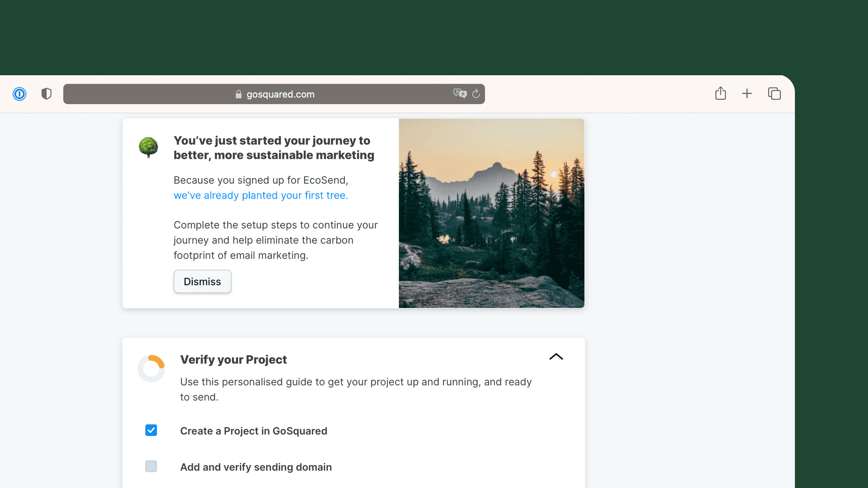Select the Add and verify sending domain step
868x488 pixels.
point(256,467)
